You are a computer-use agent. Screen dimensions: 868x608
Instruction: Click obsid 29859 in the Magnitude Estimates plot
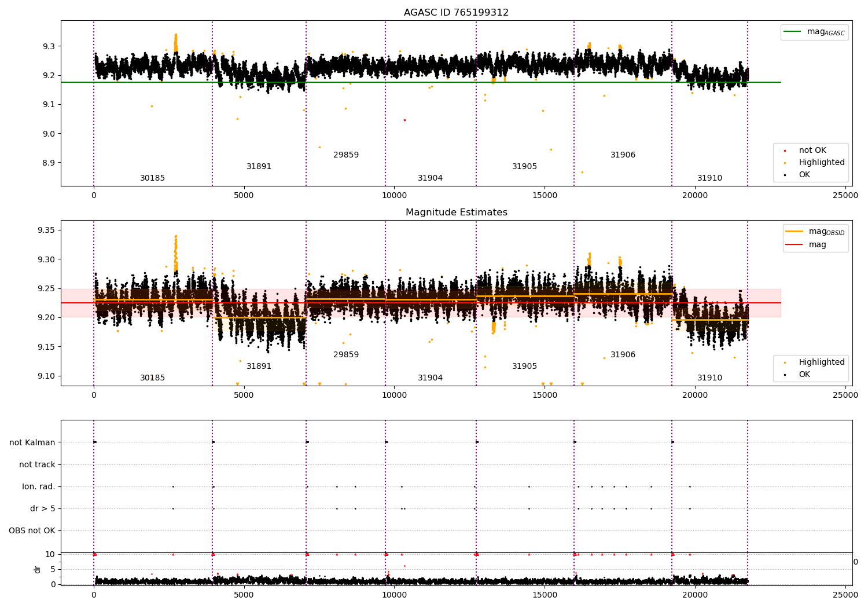(x=346, y=355)
